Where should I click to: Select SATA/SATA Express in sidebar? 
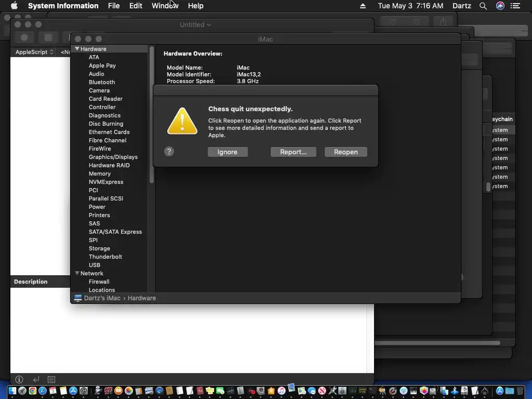(115, 232)
